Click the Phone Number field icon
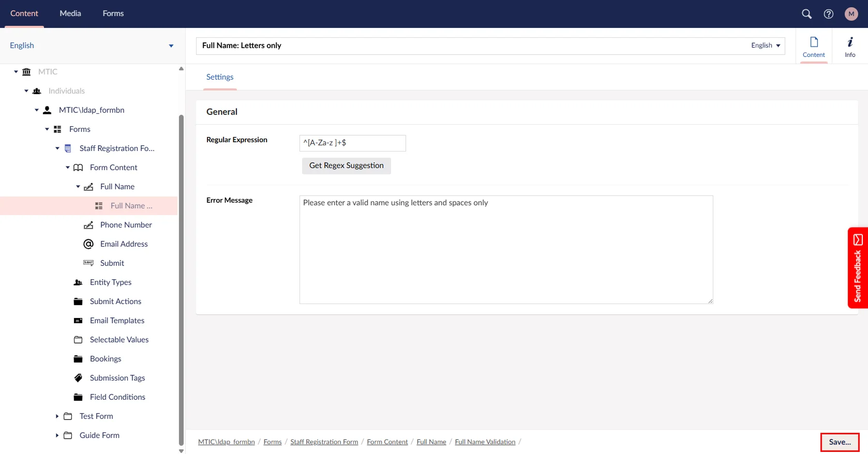 tap(88, 225)
